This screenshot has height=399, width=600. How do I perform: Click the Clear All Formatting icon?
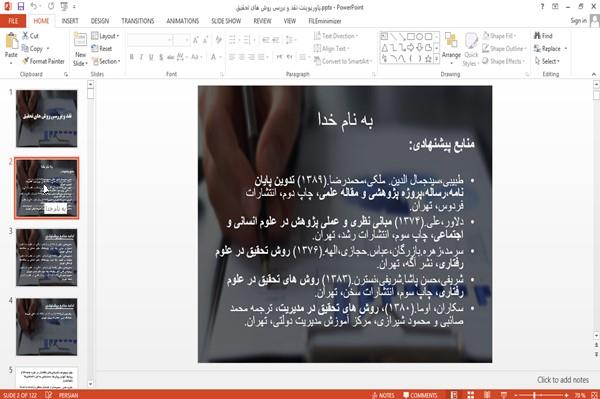218,40
